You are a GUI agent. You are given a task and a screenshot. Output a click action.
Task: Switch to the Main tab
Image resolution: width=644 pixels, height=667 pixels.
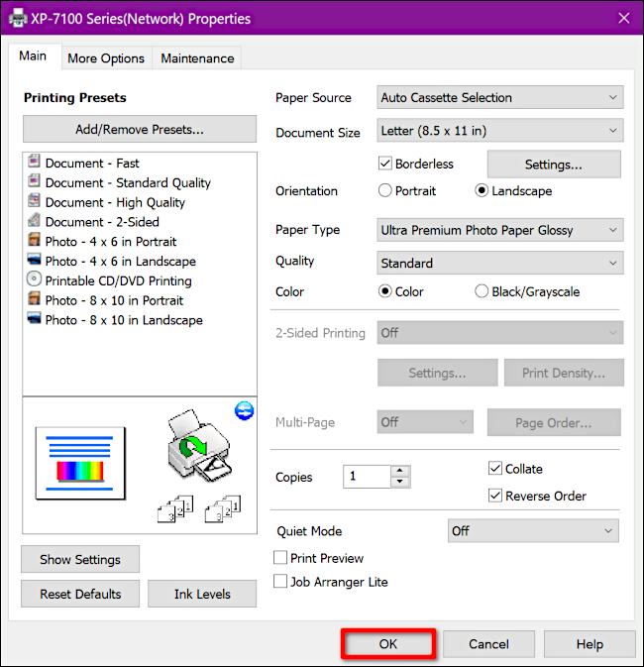(33, 56)
